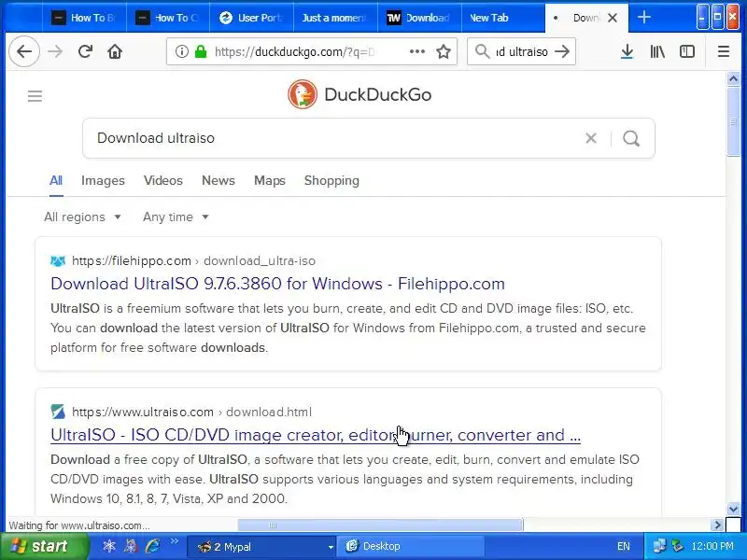This screenshot has height=560, width=747.
Task: Bookmark this page with the star
Action: [x=444, y=51]
